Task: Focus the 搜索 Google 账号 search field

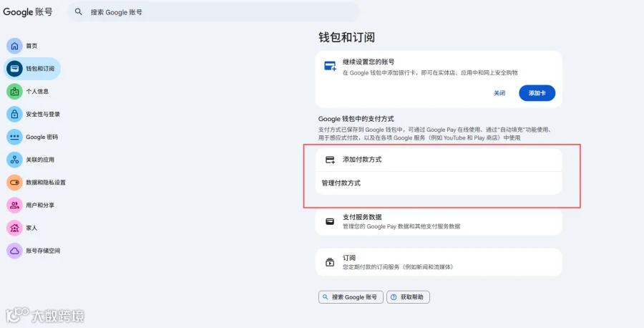Action: pyautogui.click(x=213, y=12)
